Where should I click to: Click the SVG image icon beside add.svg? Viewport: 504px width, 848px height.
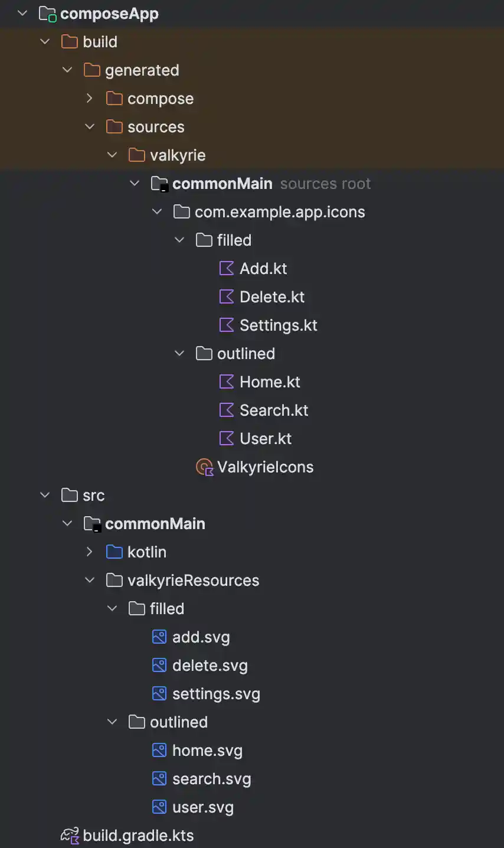[x=159, y=637]
